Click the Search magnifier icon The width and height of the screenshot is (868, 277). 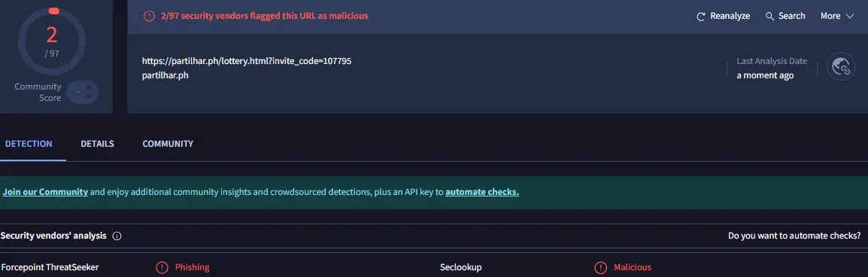(769, 17)
